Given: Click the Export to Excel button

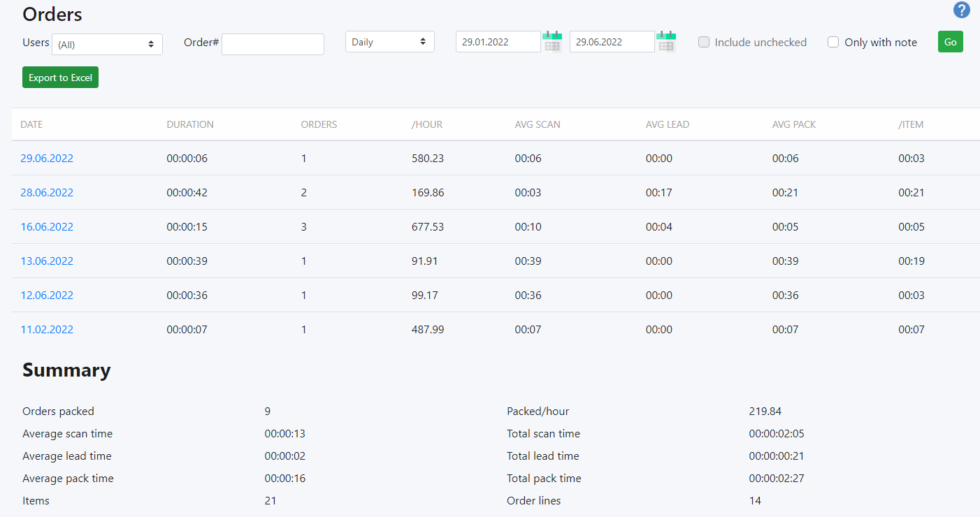Looking at the screenshot, I should 60,77.
